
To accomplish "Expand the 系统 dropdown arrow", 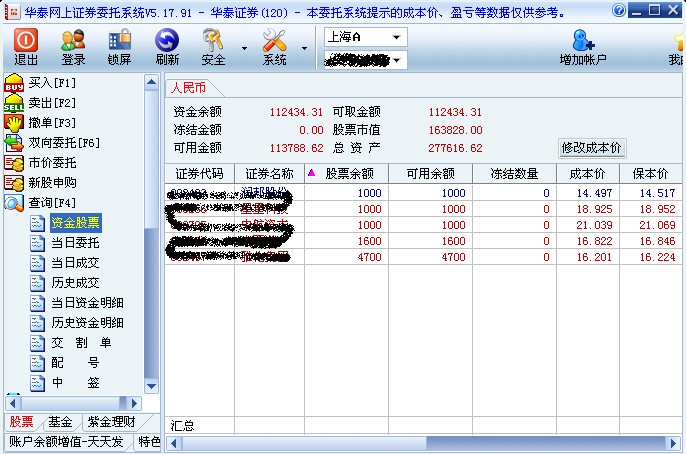I will (x=304, y=48).
